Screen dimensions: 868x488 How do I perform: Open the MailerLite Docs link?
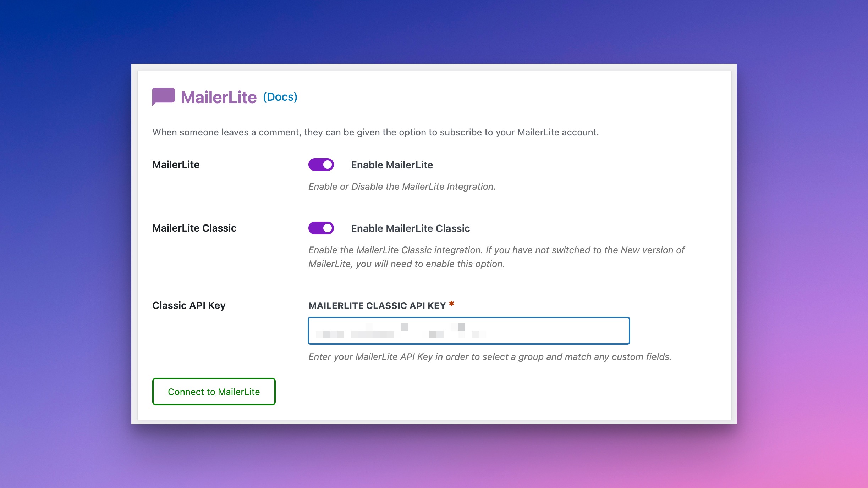pos(280,97)
